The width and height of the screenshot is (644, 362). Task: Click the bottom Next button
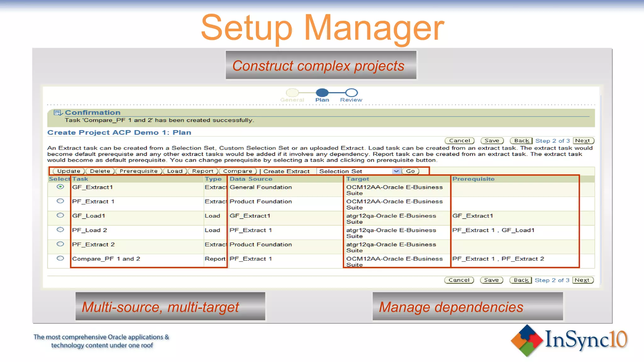point(583,280)
